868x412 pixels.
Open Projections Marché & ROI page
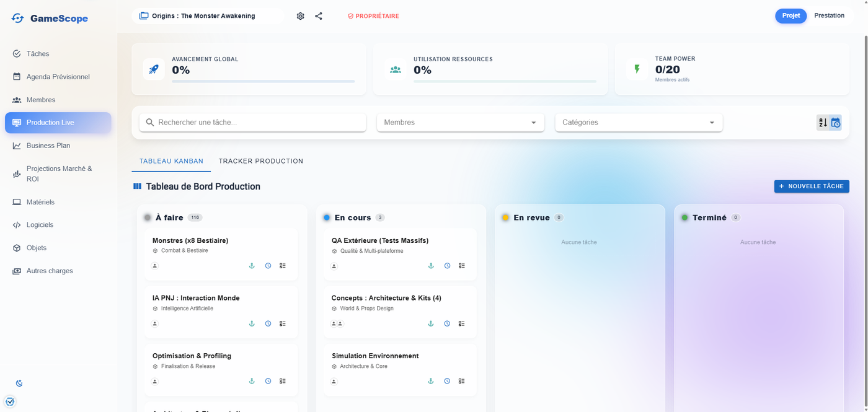[58, 173]
